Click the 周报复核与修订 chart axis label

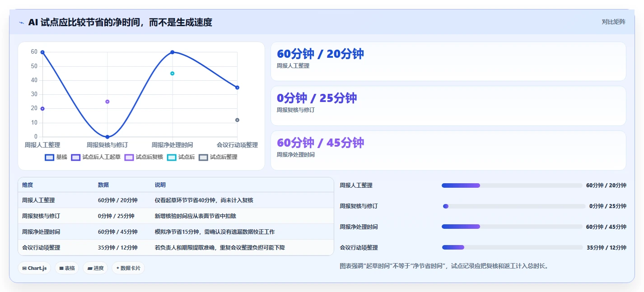click(x=107, y=145)
